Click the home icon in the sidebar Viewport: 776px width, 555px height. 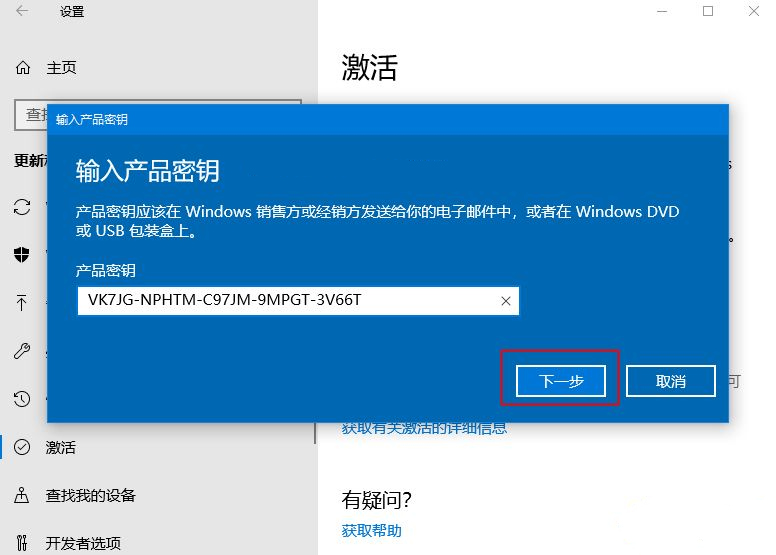click(x=23, y=67)
